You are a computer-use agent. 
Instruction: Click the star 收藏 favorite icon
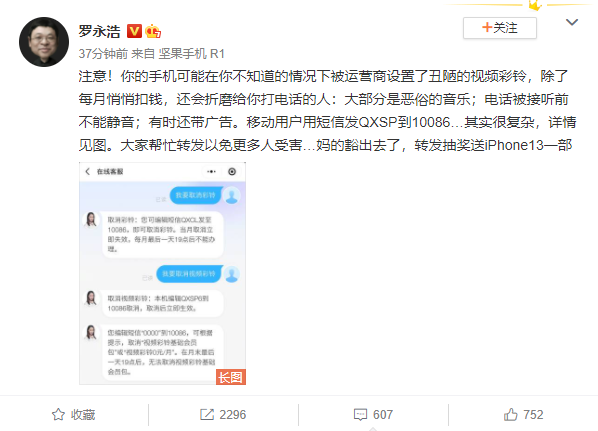point(58,415)
